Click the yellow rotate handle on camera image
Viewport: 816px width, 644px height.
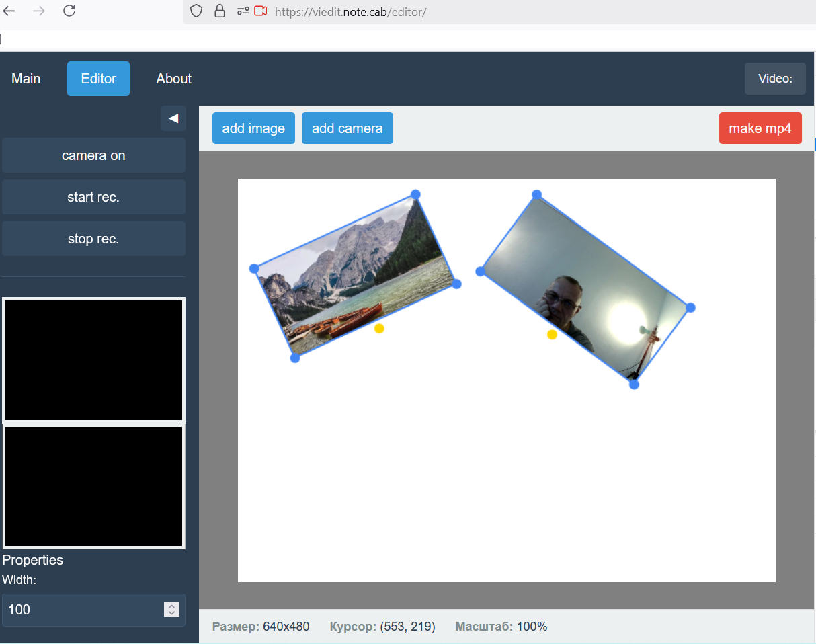tap(552, 335)
